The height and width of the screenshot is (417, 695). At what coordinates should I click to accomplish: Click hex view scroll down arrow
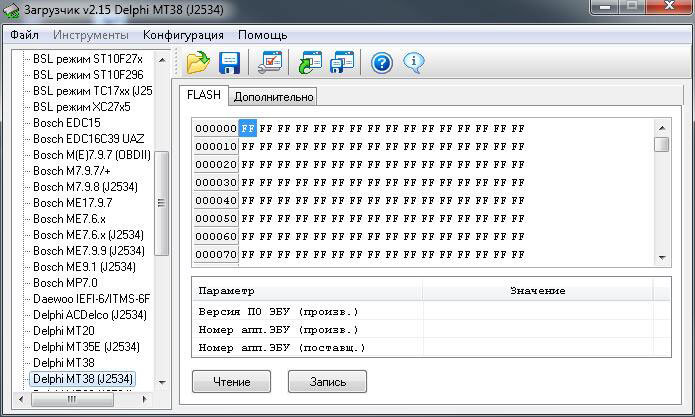click(661, 258)
